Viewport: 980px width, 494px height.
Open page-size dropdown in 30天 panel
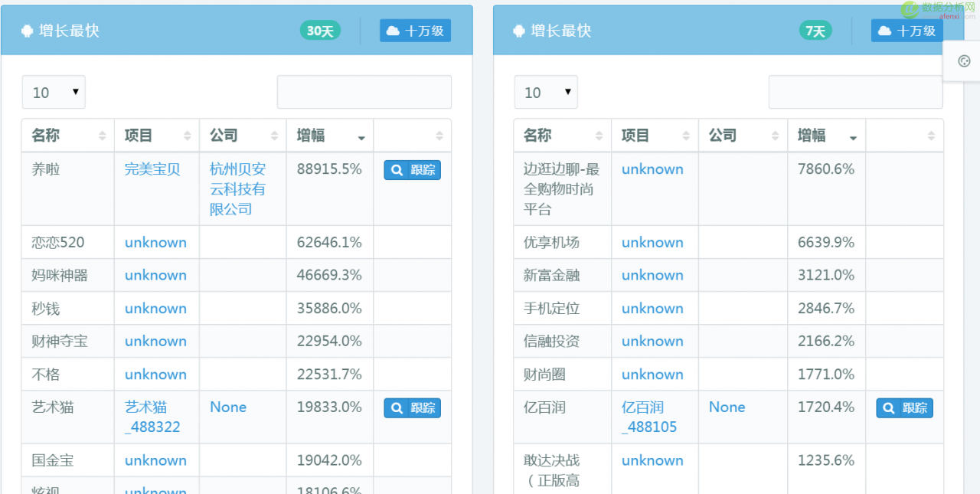[x=54, y=92]
